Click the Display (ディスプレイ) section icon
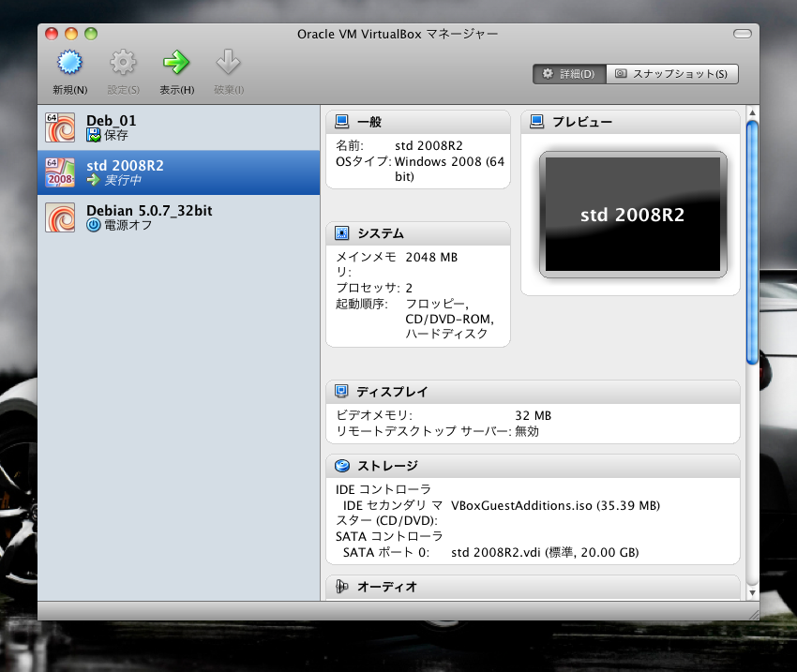This screenshot has height=672, width=797. (x=341, y=392)
